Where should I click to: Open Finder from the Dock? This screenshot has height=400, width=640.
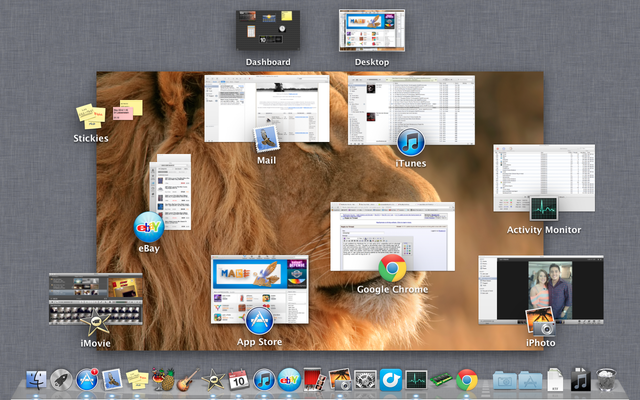36,380
